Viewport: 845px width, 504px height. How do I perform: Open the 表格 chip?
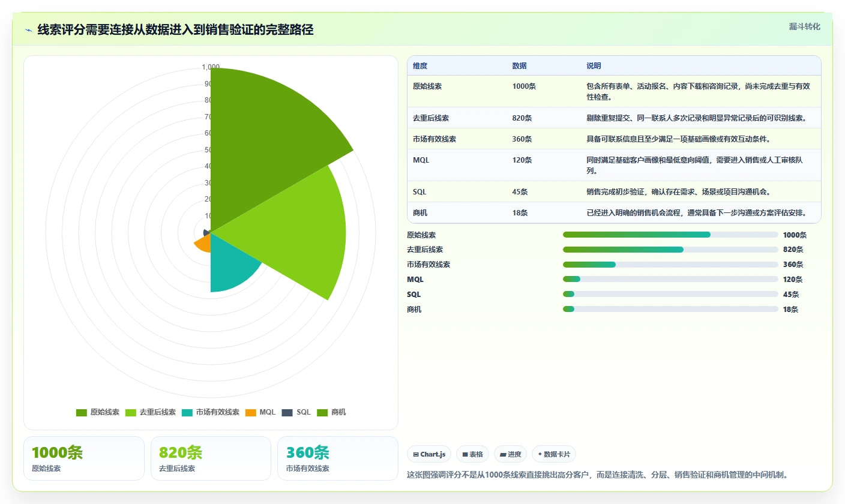(x=472, y=454)
